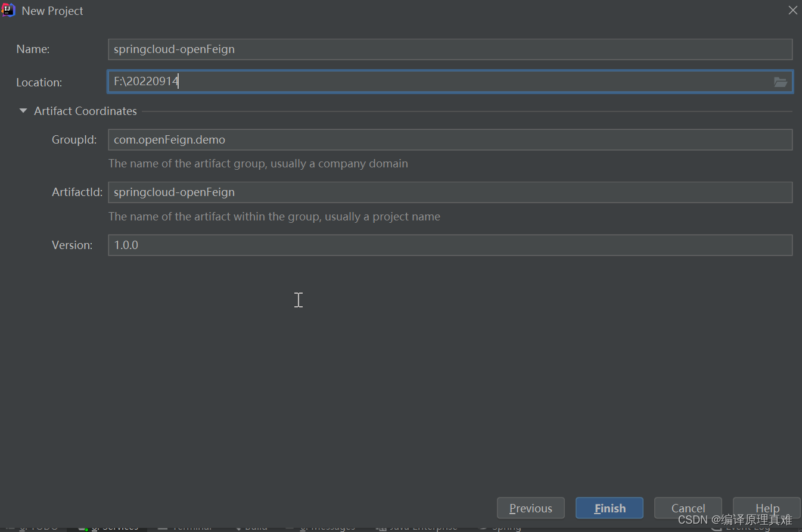The width and height of the screenshot is (802, 532).
Task: Click the 'Name:' label
Action: (x=33, y=49)
